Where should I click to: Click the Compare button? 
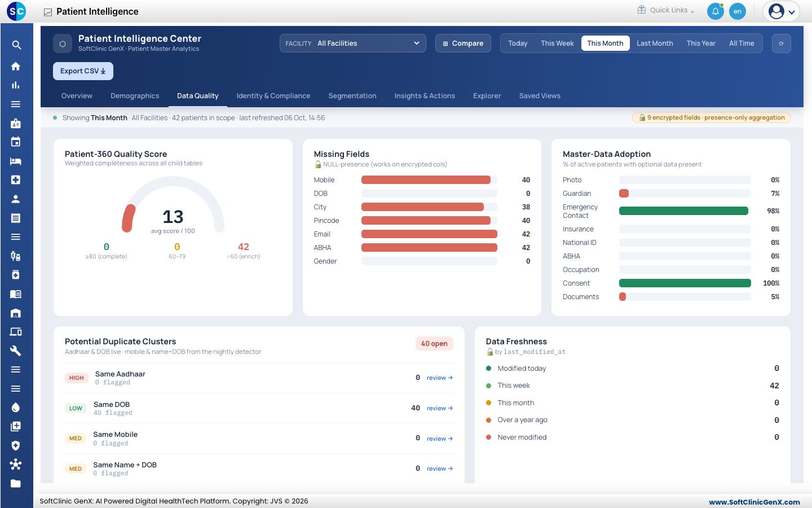tap(463, 43)
